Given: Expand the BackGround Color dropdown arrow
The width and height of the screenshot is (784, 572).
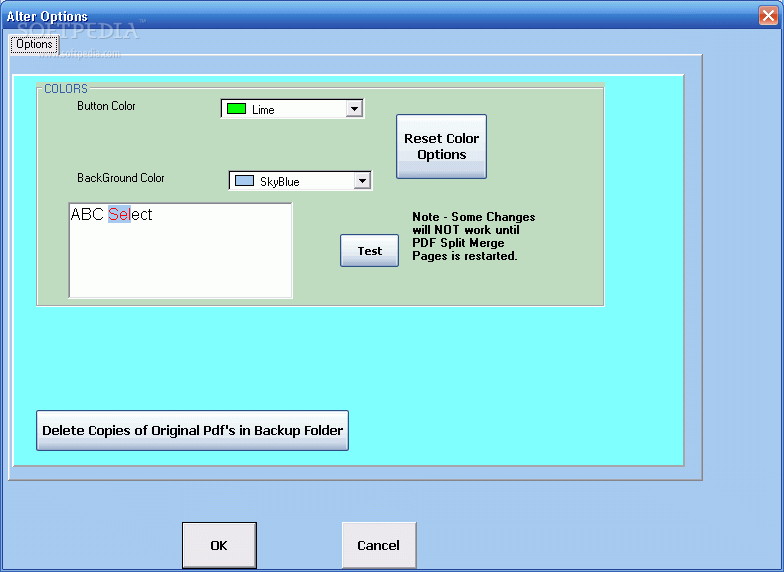Looking at the screenshot, I should [362, 180].
